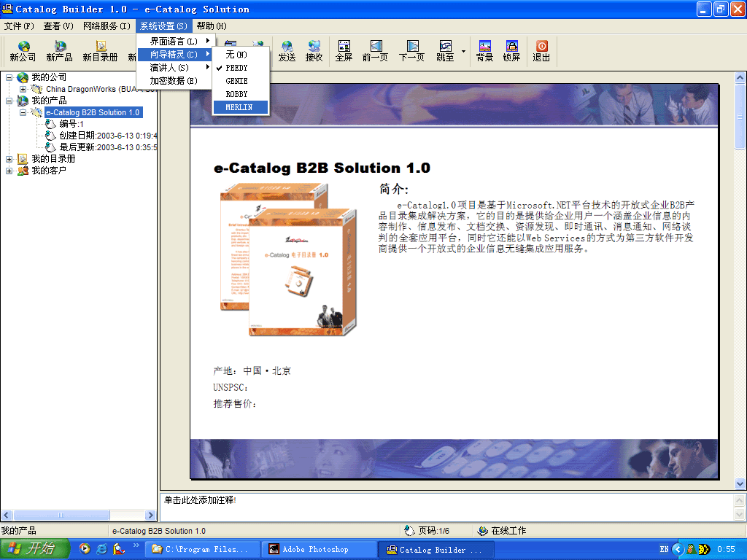Image resolution: width=747 pixels, height=560 pixels.
Task: Click the 退出 (exit) toolbar icon
Action: click(541, 51)
